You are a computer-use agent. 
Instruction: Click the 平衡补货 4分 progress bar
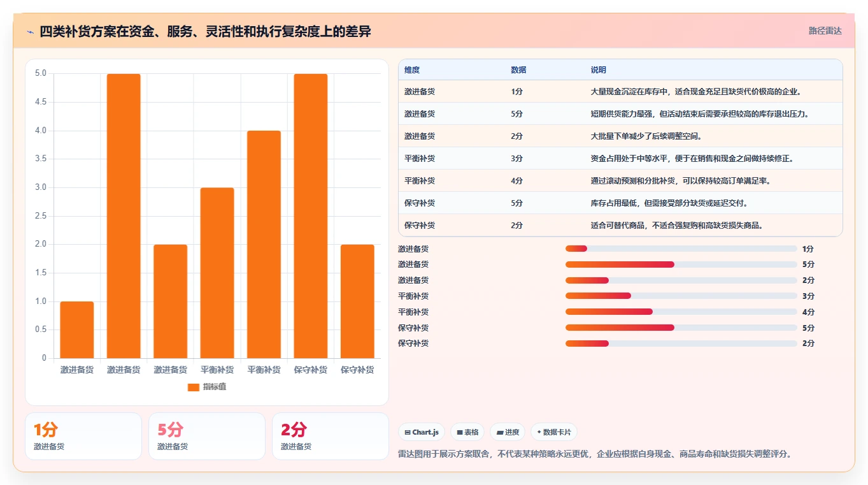click(x=681, y=312)
